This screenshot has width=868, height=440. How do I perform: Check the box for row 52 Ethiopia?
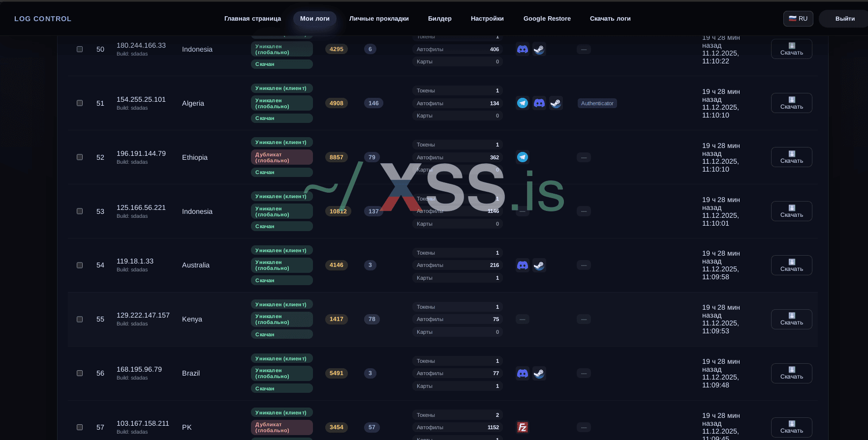(x=80, y=157)
